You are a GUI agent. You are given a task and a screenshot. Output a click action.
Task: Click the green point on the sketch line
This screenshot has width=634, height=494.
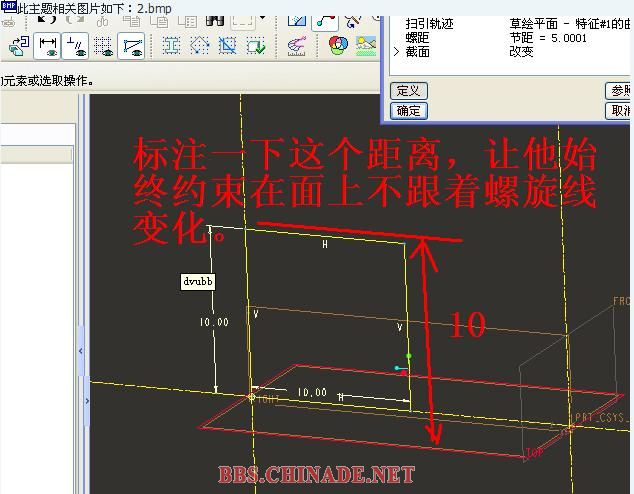pos(409,356)
